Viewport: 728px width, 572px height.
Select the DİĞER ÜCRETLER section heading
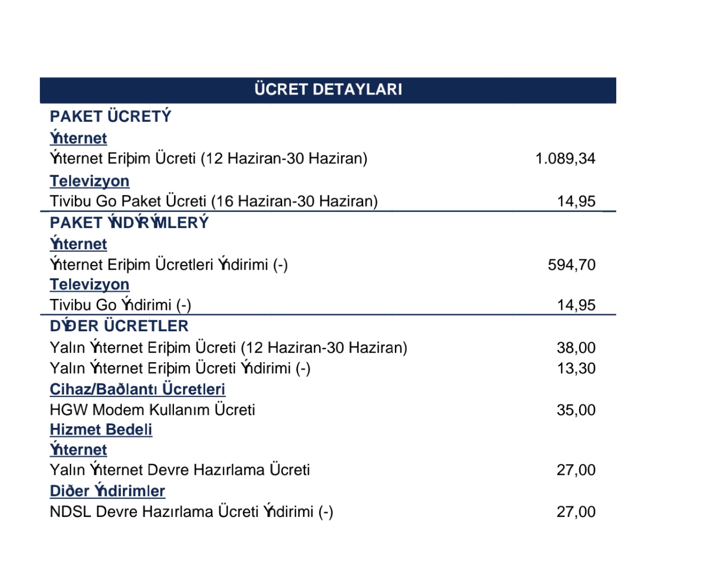tap(119, 326)
